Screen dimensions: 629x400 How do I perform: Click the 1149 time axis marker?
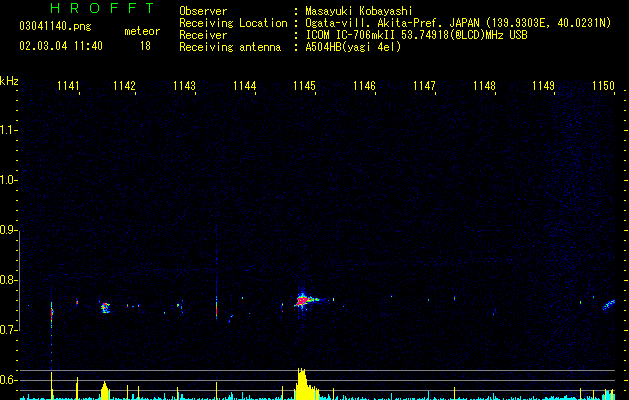pyautogui.click(x=544, y=86)
